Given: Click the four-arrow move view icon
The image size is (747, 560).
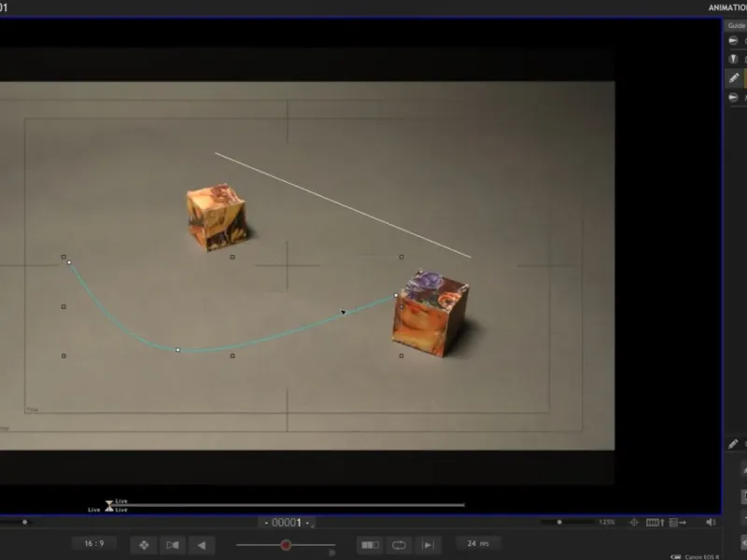Looking at the screenshot, I should (x=144, y=545).
